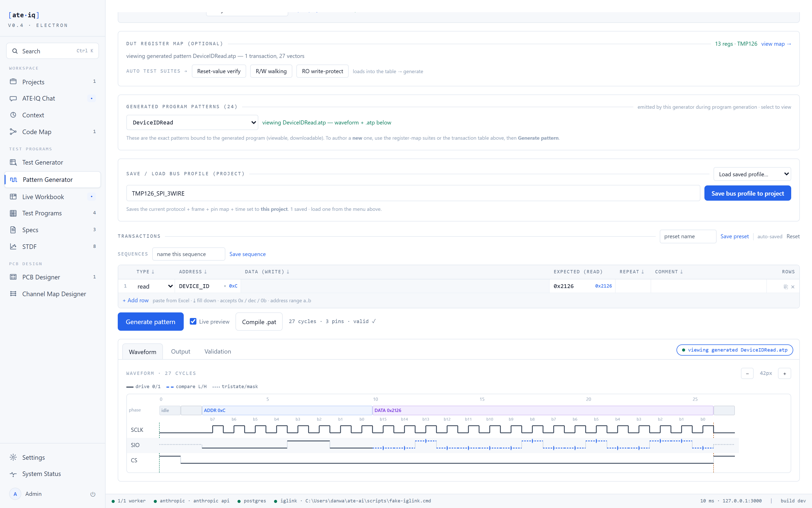The image size is (812, 508).
Task: Switch to the Output tab
Action: tap(180, 352)
